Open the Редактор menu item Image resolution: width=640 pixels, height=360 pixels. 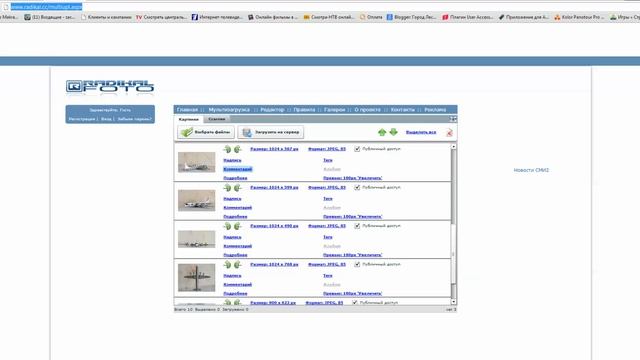(x=272, y=110)
